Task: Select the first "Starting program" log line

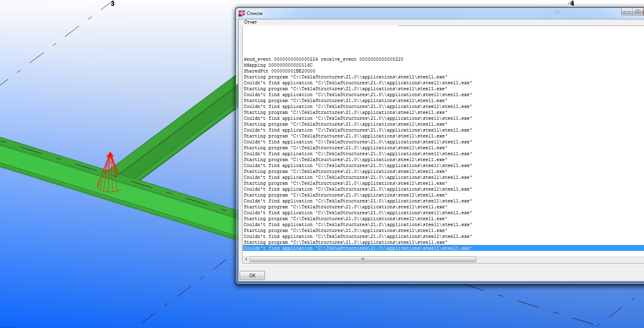Action: click(345, 77)
